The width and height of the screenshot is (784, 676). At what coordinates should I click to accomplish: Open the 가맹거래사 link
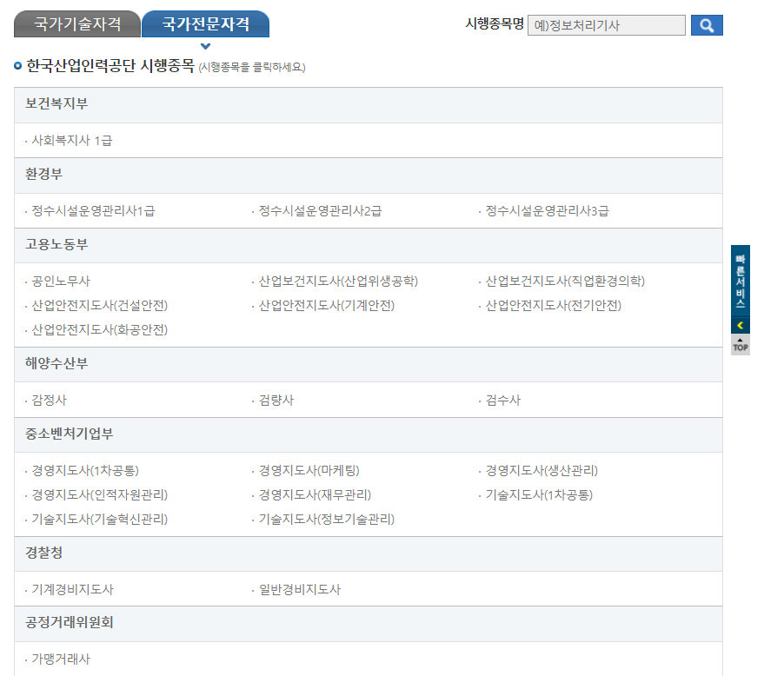(x=61, y=659)
